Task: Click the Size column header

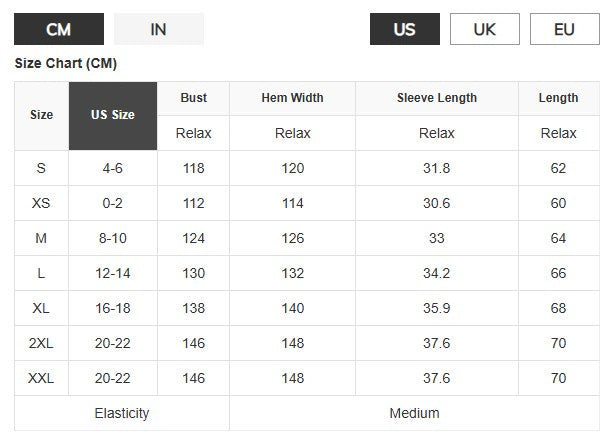Action: pos(42,116)
